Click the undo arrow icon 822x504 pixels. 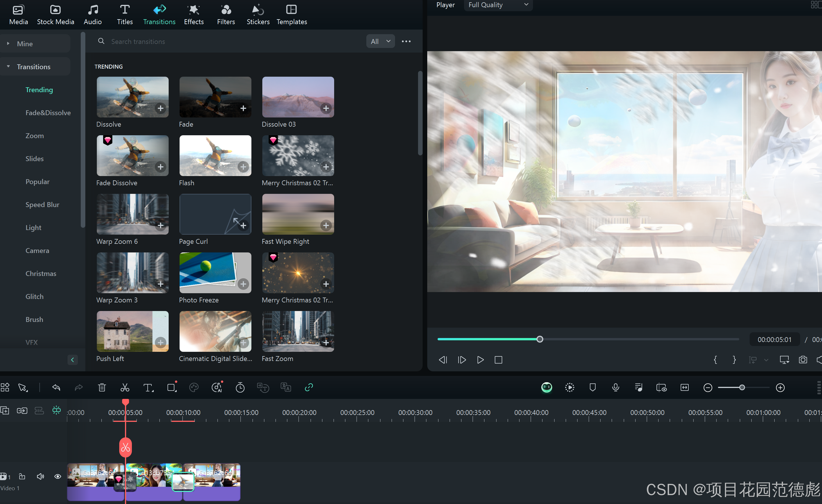tap(56, 388)
